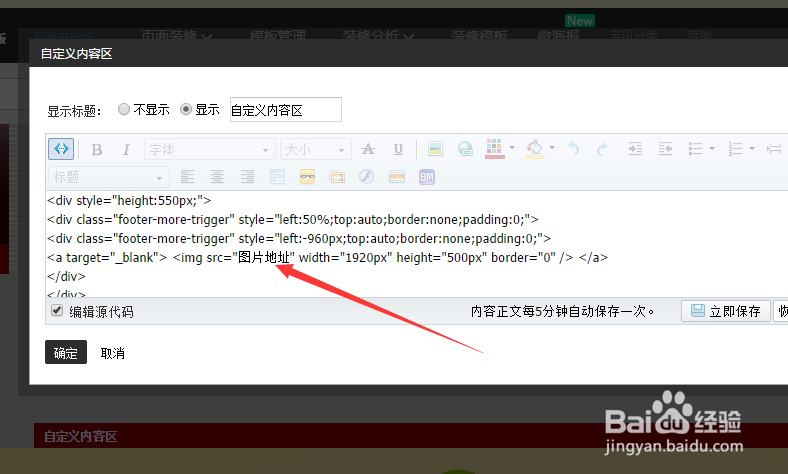Click code line containing left:50%

tap(293, 220)
